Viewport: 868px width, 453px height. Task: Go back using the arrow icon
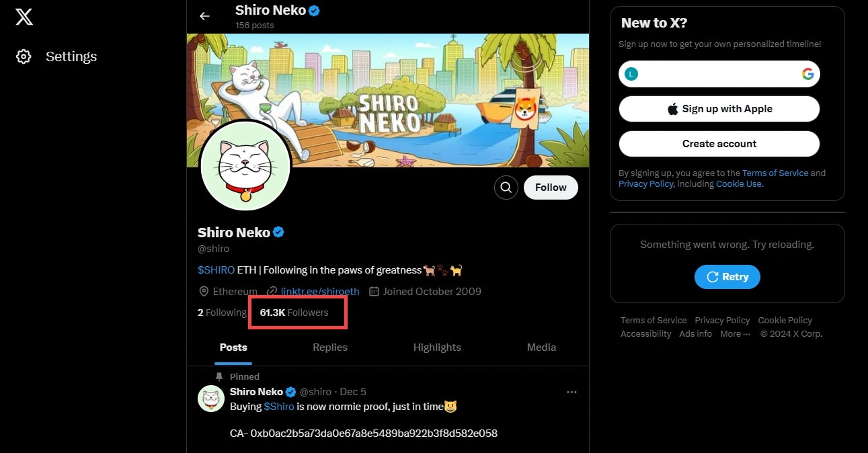tap(204, 16)
